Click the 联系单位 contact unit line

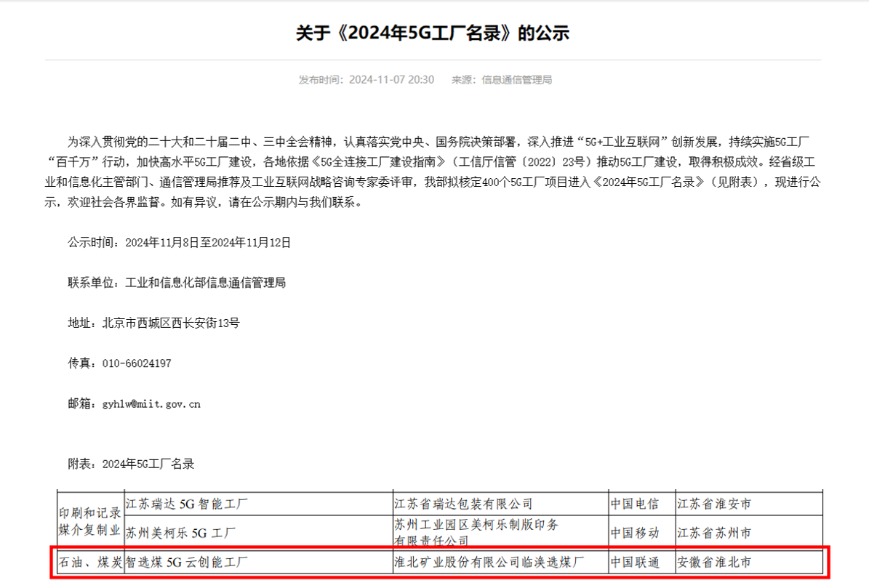[177, 282]
